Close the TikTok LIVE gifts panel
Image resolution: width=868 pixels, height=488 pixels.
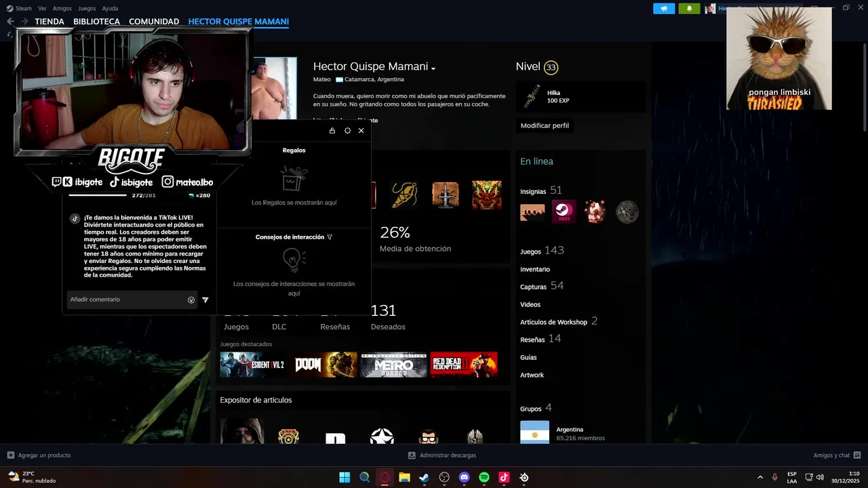(x=361, y=131)
